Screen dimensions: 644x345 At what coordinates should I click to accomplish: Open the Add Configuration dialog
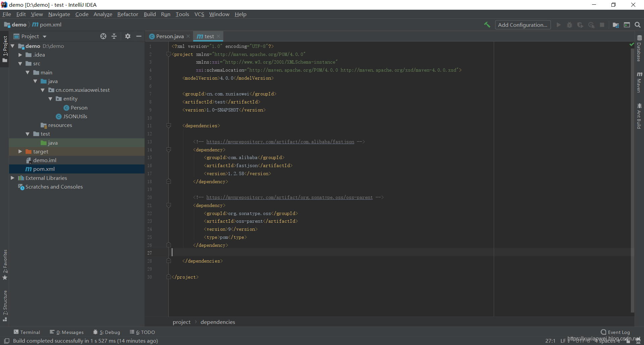pos(523,25)
